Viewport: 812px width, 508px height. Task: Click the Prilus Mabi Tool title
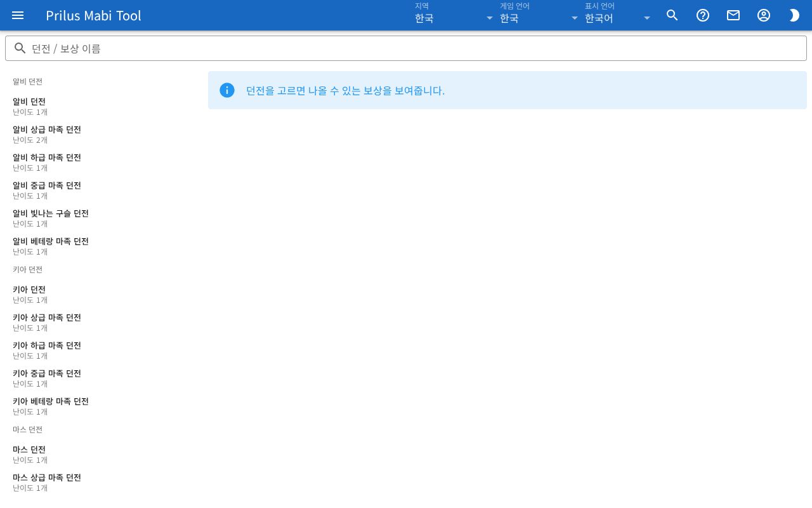click(93, 15)
